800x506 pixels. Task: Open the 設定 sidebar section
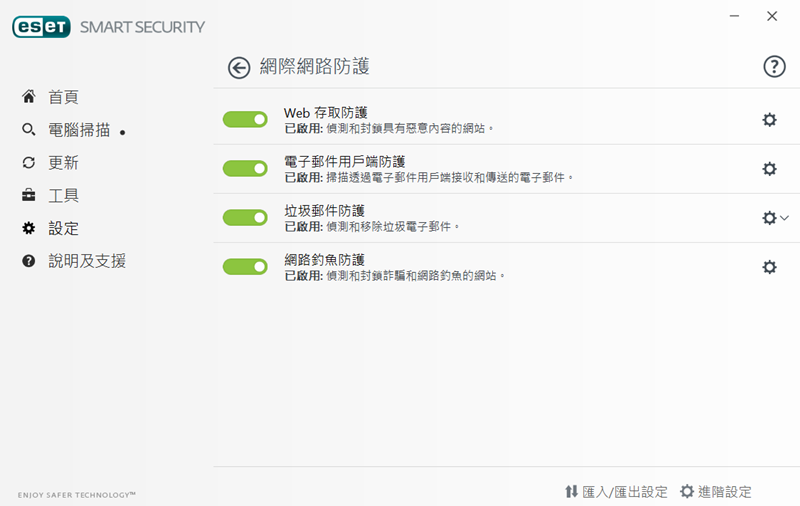(x=63, y=228)
